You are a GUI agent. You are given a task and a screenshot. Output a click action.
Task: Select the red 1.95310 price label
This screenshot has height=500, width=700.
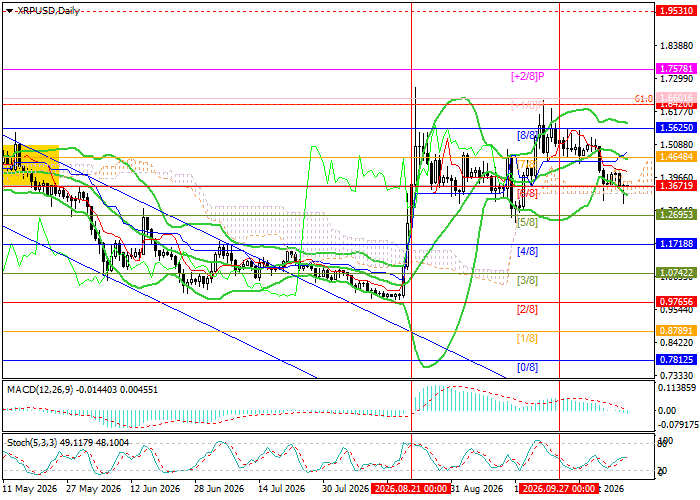pos(676,11)
